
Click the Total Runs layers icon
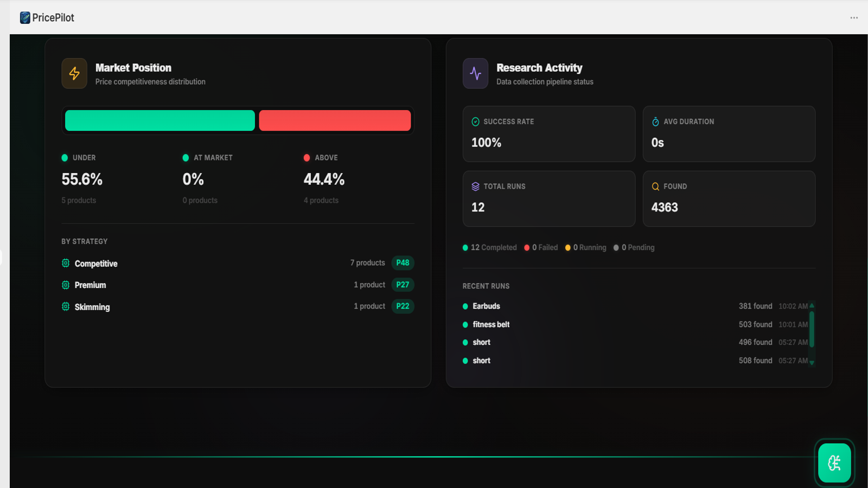click(475, 187)
